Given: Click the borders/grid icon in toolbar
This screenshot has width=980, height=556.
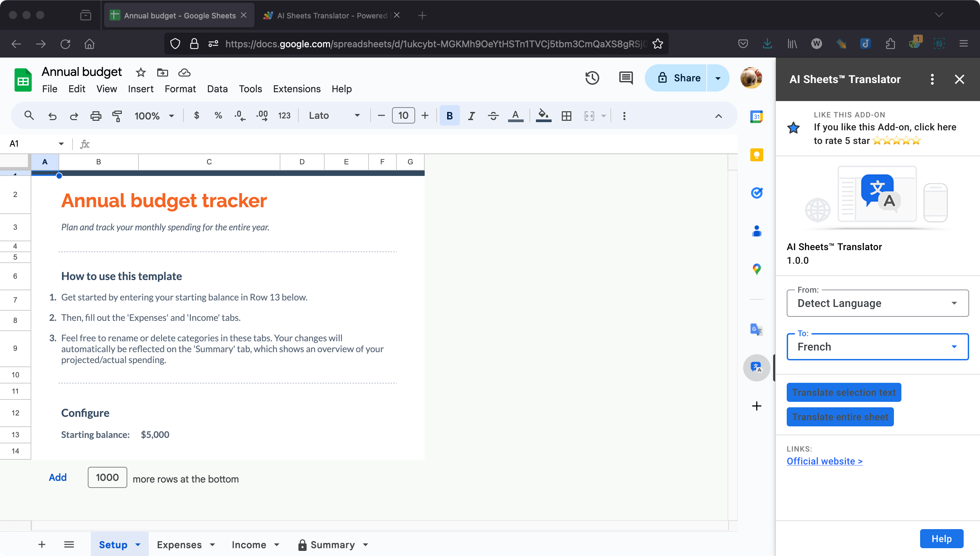Looking at the screenshot, I should click(x=566, y=116).
